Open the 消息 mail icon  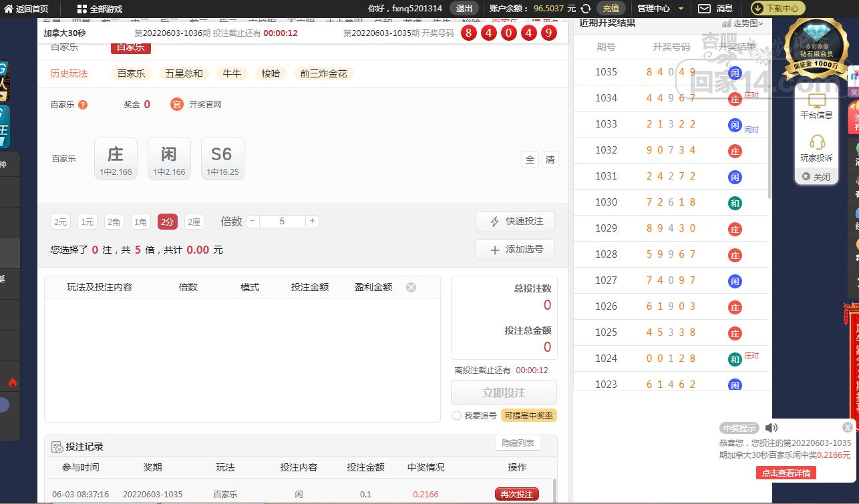704,9
